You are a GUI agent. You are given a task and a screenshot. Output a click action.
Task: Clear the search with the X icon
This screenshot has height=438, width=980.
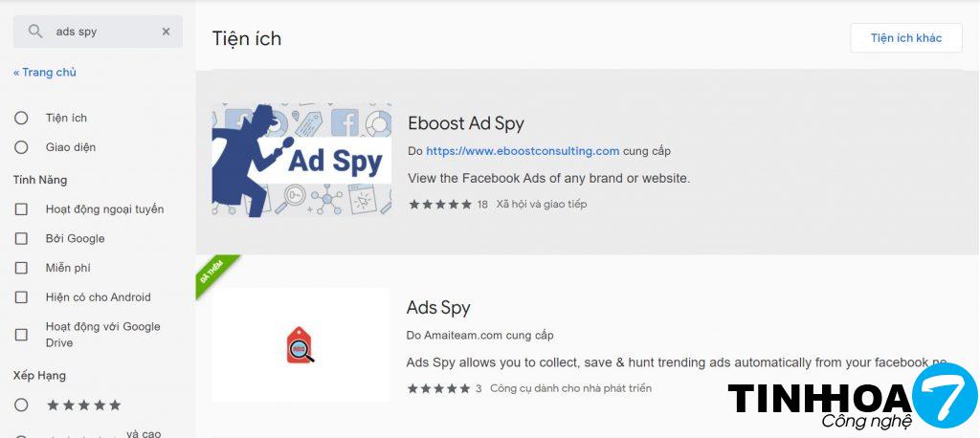(x=166, y=32)
